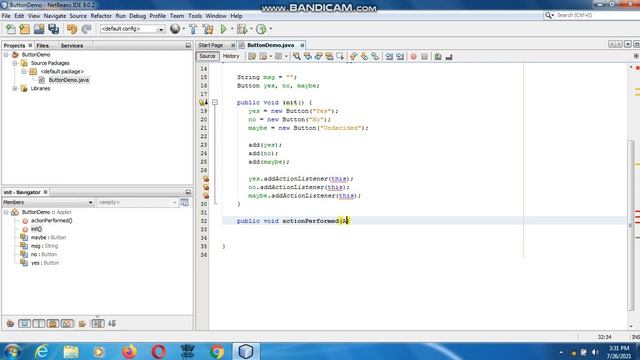Open the Navigate menu
This screenshot has height=360, width=640.
pos(55,16)
